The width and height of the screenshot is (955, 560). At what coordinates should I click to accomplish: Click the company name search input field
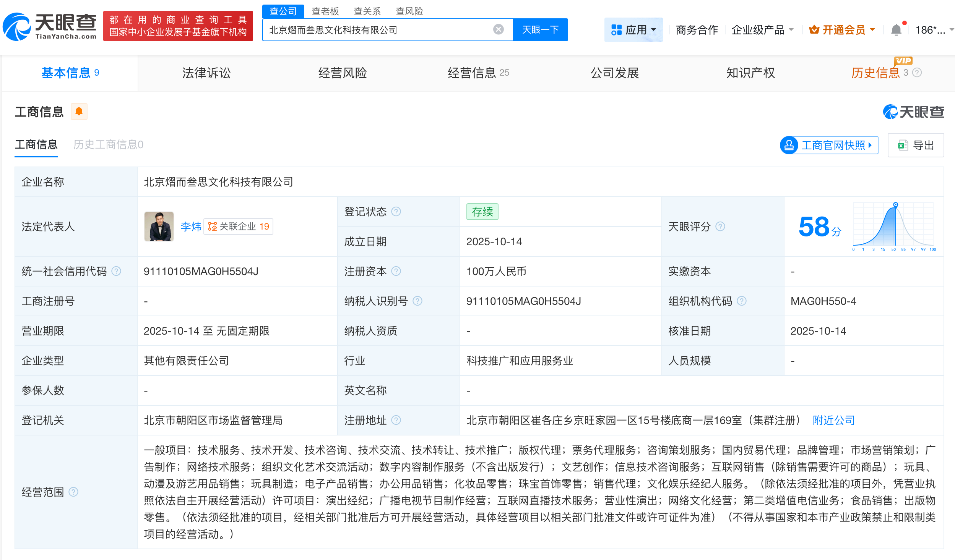click(382, 29)
